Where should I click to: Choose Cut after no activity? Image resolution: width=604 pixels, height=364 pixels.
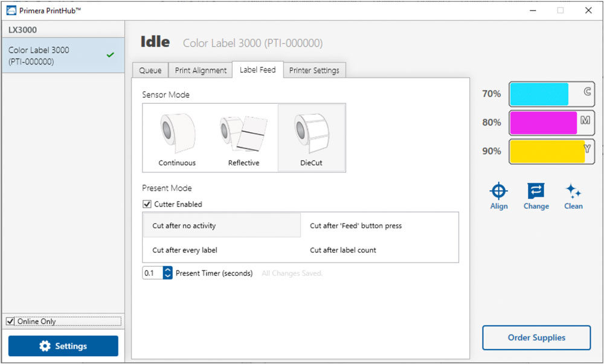[x=222, y=226]
